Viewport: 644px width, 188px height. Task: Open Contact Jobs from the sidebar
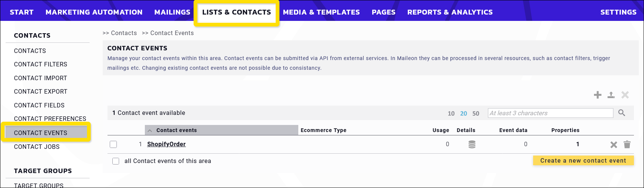click(37, 147)
